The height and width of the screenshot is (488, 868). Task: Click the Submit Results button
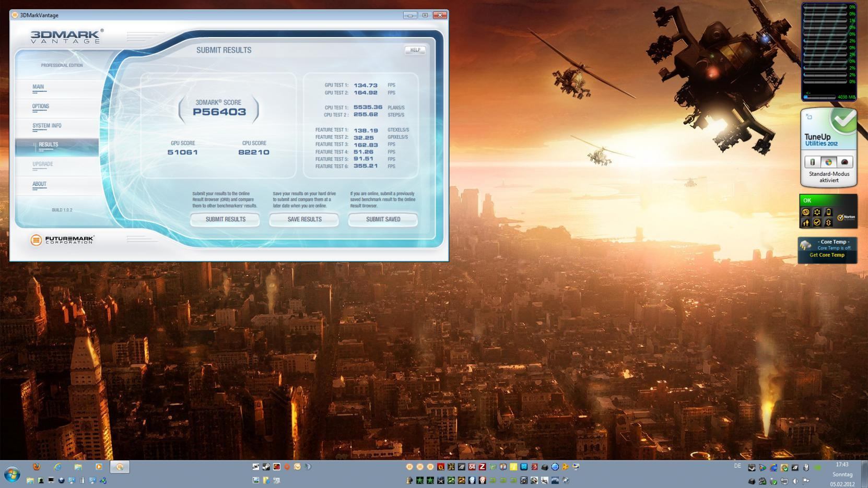[x=225, y=220]
